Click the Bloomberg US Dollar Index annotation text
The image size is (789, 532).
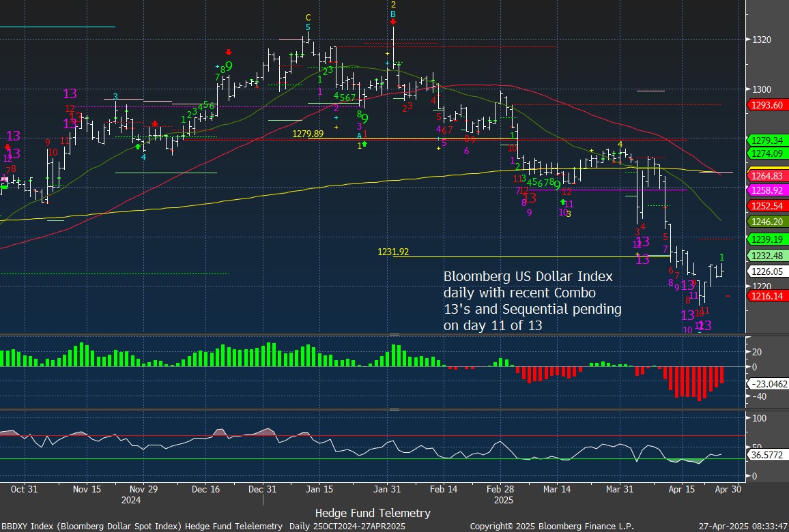(532, 301)
